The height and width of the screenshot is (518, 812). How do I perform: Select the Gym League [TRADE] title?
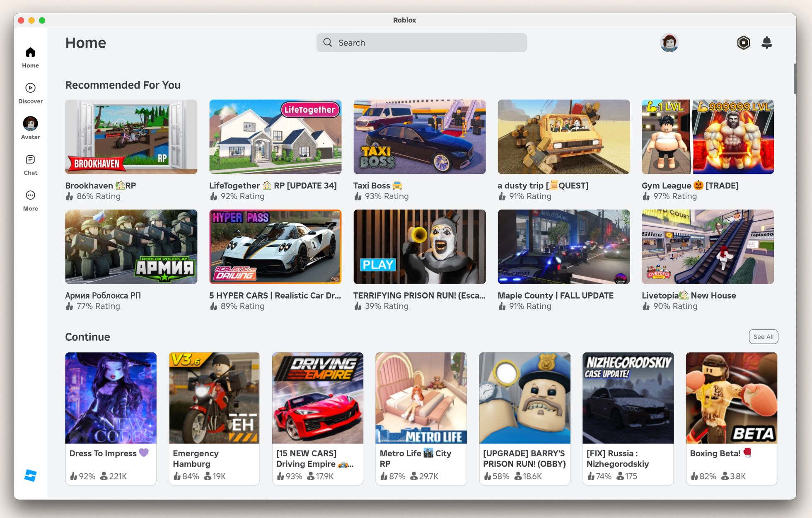point(690,186)
